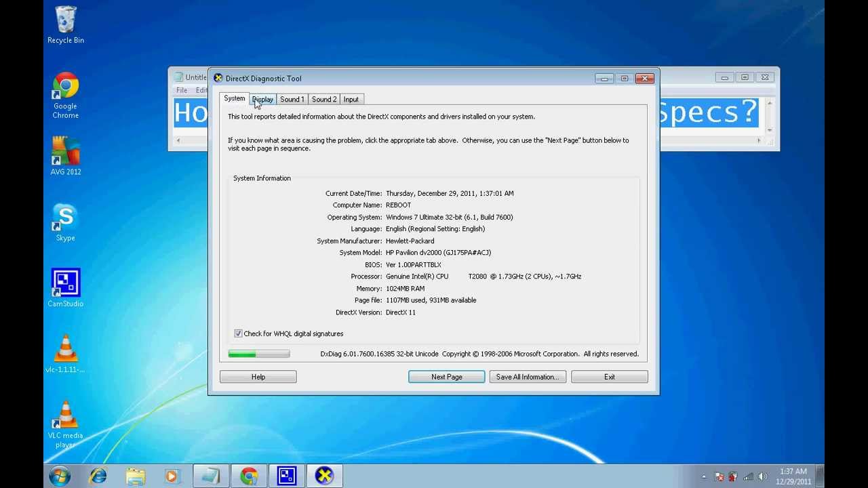Open Internet Explorer from the taskbar
Viewport: 868px width, 488px height.
(x=98, y=476)
